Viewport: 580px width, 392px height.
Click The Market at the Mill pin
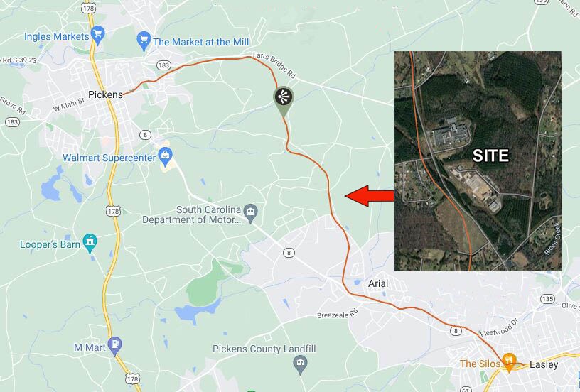144,41
